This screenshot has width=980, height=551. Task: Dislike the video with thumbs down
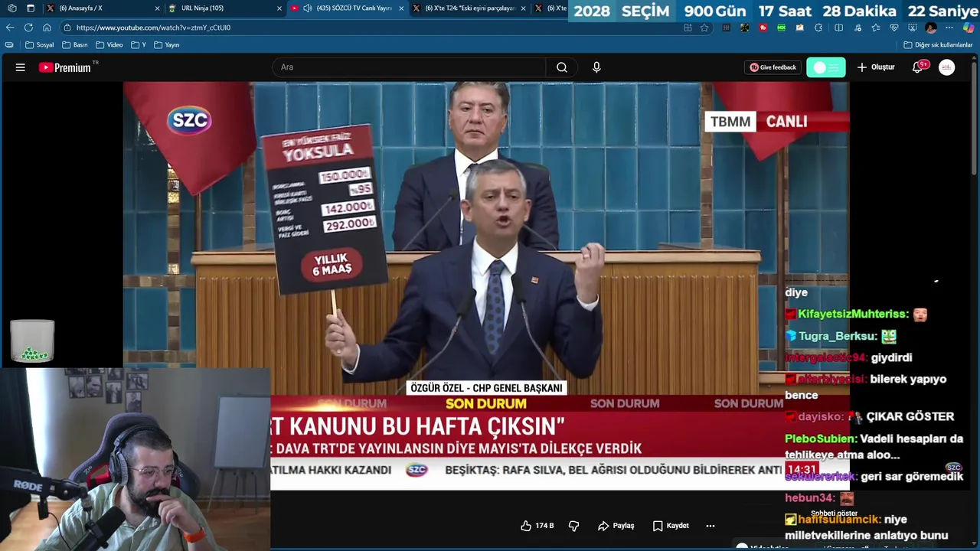pos(573,526)
